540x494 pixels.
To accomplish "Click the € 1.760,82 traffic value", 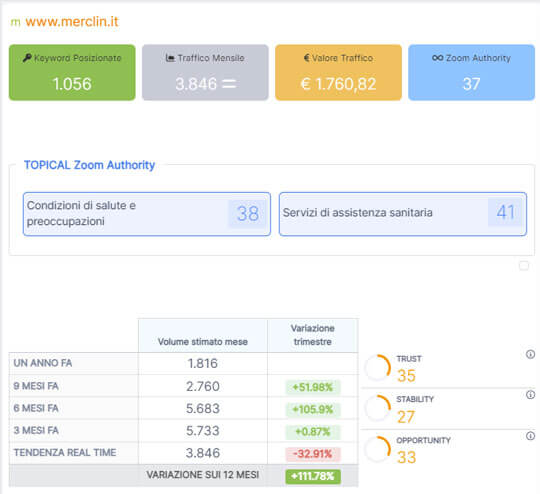I will [x=338, y=84].
